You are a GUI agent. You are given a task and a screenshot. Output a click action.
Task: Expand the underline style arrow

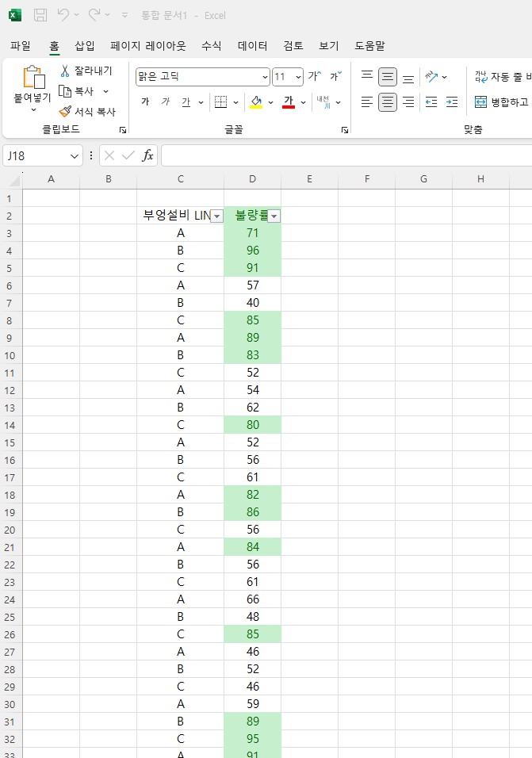(201, 102)
